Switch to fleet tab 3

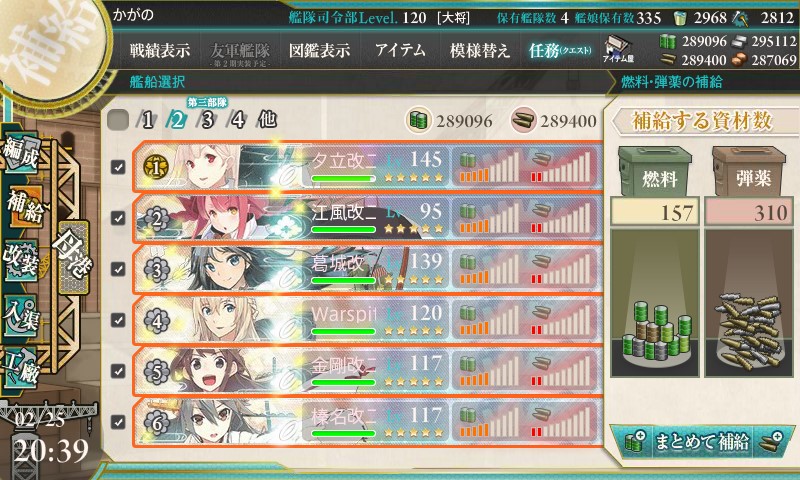point(207,120)
